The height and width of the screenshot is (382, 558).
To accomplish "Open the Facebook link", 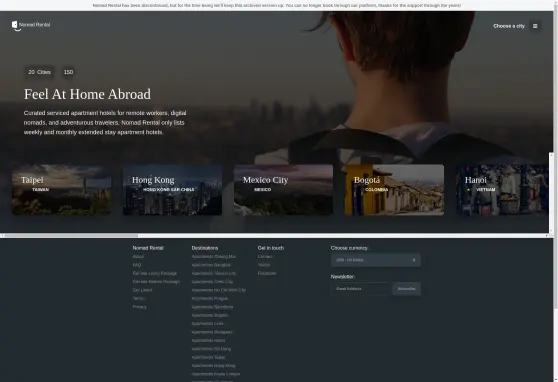I will point(267,273).
